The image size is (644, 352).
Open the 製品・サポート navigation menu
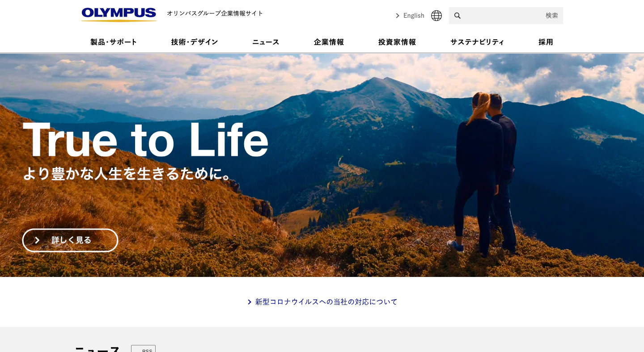(113, 42)
